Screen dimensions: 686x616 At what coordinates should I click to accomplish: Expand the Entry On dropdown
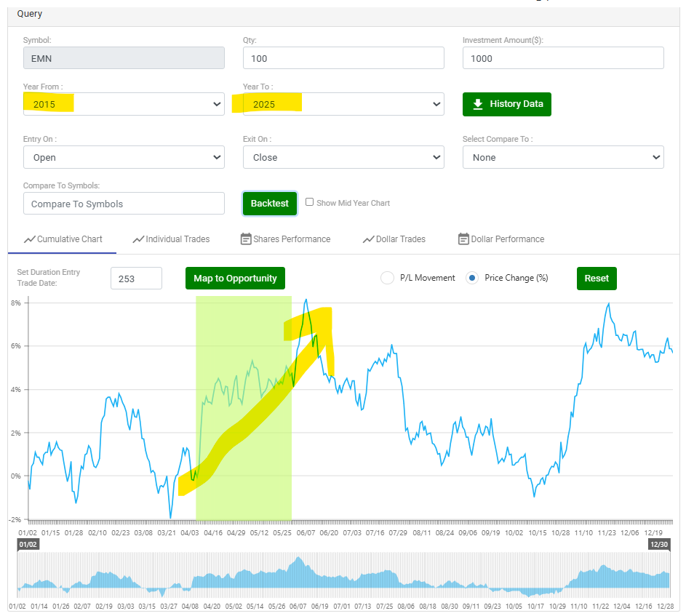(x=124, y=157)
